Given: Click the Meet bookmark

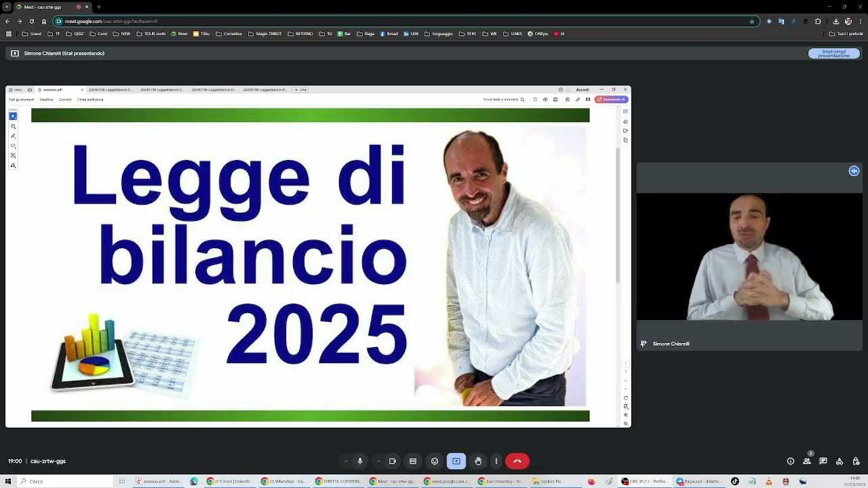Looking at the screenshot, I should (x=180, y=33).
